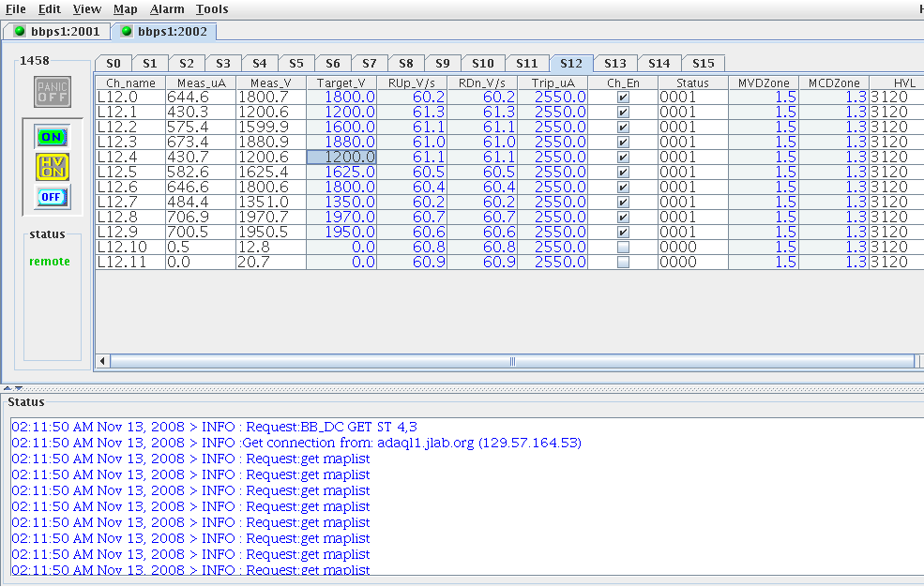
Task: Open the Tools menu
Action: [212, 8]
